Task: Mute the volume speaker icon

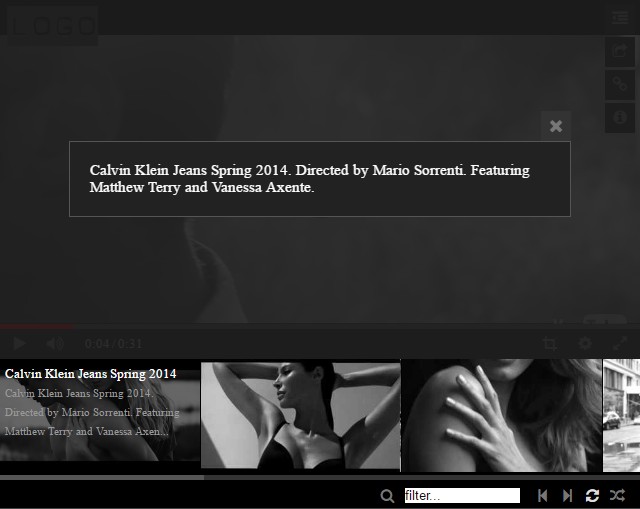Action: point(55,344)
